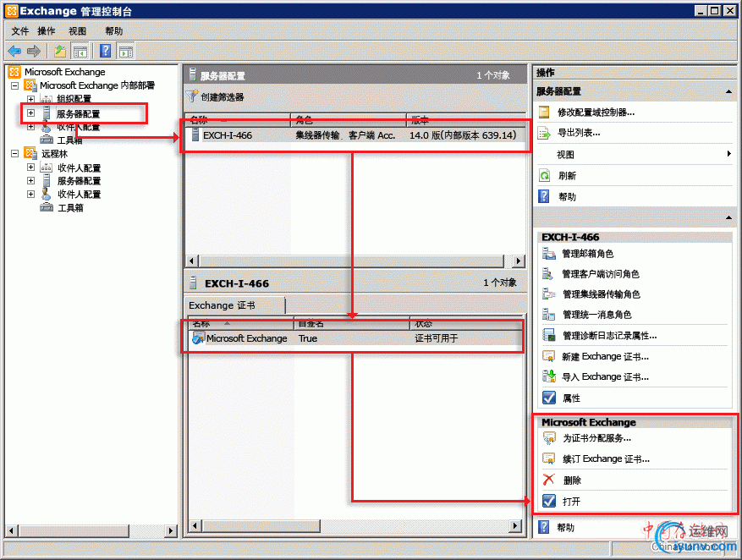Select the Microsoft Exchange certificate name cell

point(246,338)
